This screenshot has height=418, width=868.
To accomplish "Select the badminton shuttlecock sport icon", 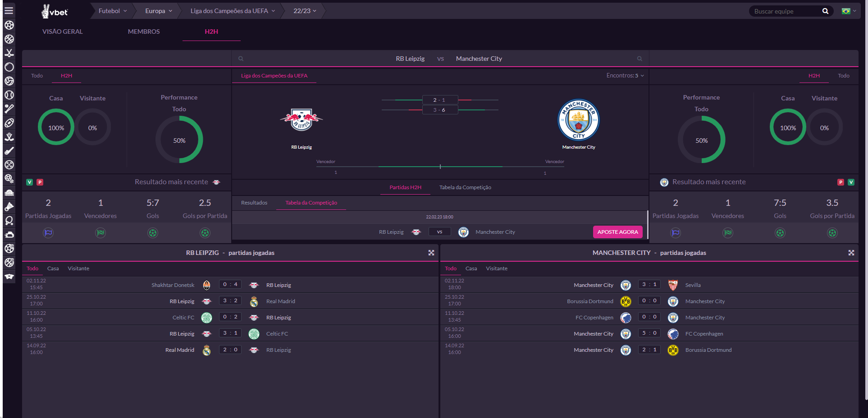I will pyautogui.click(x=9, y=207).
